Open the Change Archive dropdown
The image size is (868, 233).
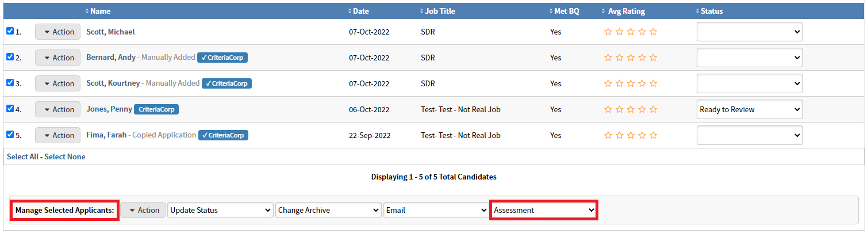click(x=328, y=211)
